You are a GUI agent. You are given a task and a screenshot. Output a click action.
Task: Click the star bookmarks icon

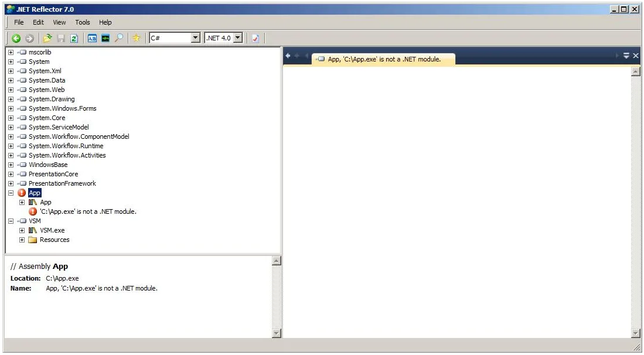pyautogui.click(x=137, y=38)
